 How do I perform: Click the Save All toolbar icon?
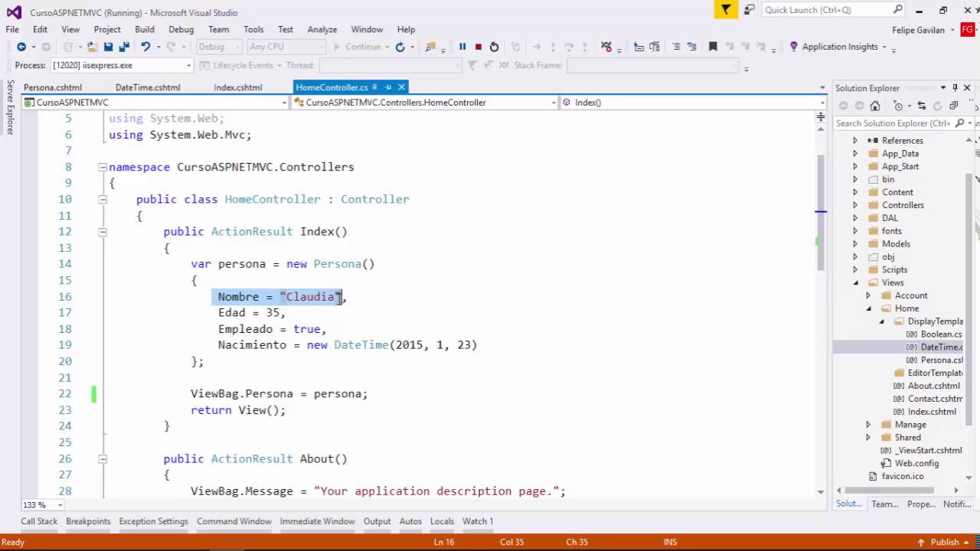(124, 47)
